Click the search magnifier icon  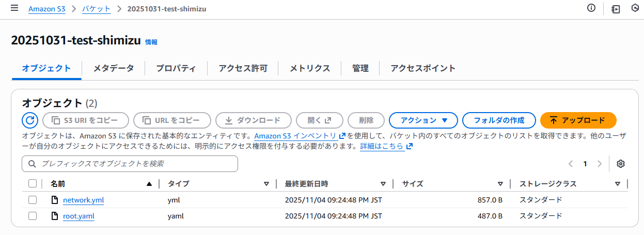32,164
